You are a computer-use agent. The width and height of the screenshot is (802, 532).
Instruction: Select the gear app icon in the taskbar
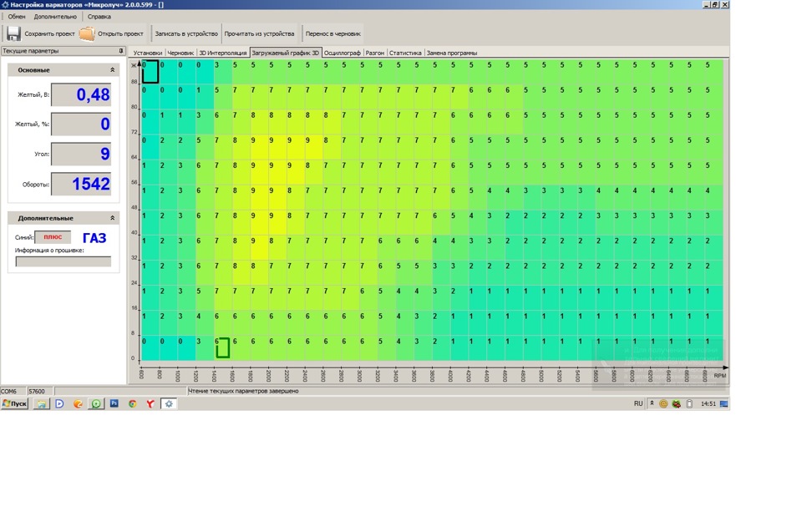[x=169, y=403]
